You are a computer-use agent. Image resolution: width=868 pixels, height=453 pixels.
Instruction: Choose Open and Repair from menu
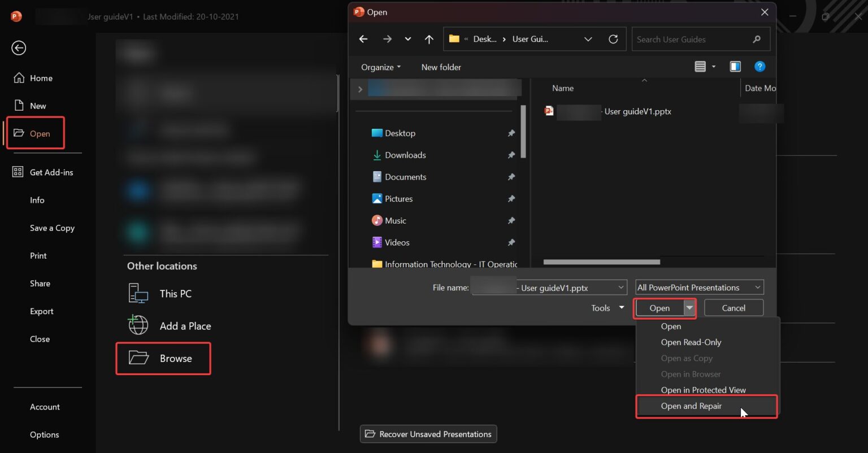click(x=707, y=406)
